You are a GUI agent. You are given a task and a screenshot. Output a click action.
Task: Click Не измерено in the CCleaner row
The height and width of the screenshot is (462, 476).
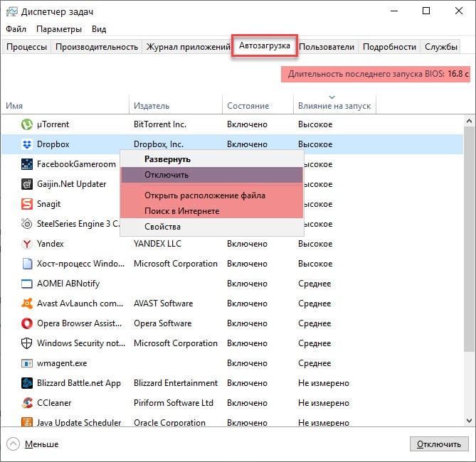(x=324, y=403)
